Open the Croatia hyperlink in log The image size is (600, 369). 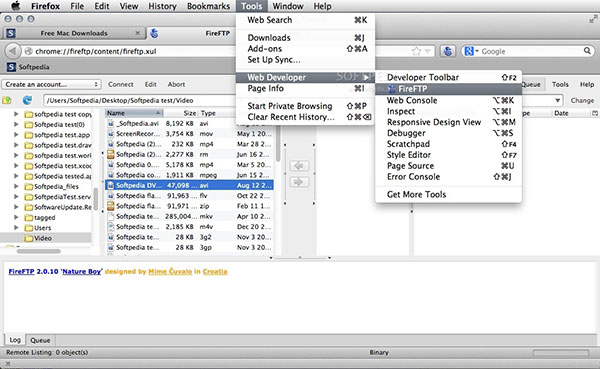tap(215, 271)
